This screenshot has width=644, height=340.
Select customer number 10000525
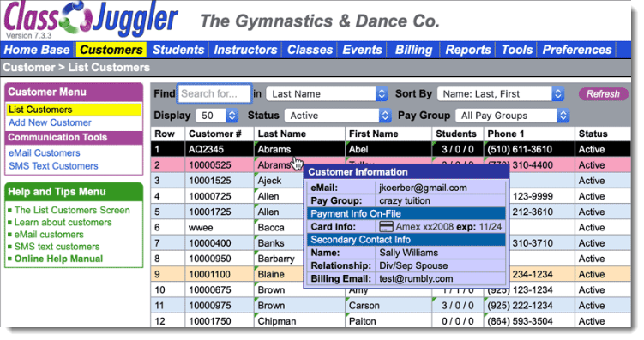pyautogui.click(x=210, y=165)
